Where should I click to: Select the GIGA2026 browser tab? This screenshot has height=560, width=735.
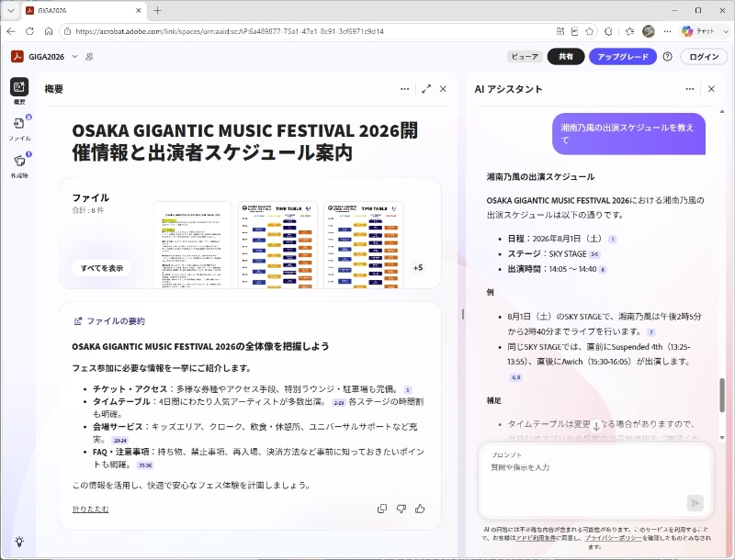click(85, 10)
